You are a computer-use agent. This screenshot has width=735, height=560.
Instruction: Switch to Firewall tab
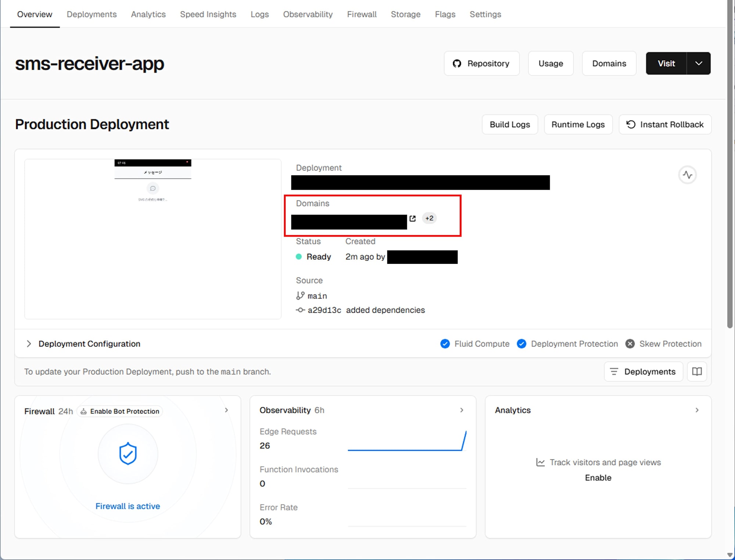point(362,14)
